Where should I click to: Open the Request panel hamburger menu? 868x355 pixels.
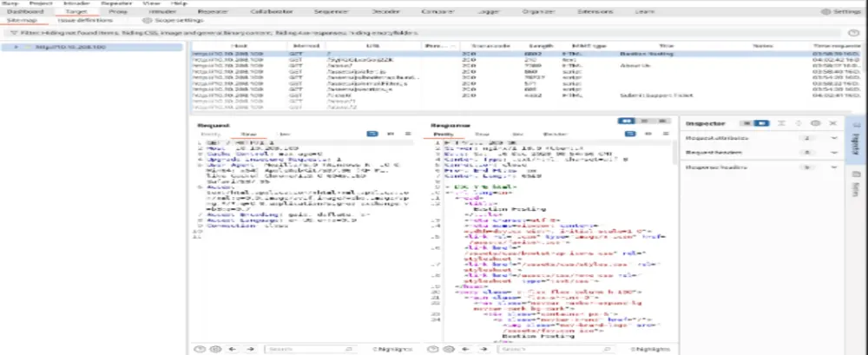click(x=408, y=134)
